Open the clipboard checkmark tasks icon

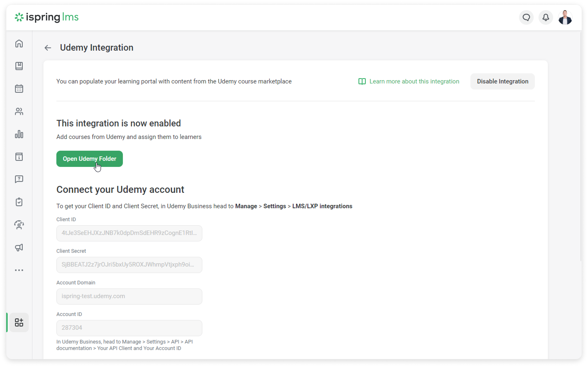click(19, 202)
